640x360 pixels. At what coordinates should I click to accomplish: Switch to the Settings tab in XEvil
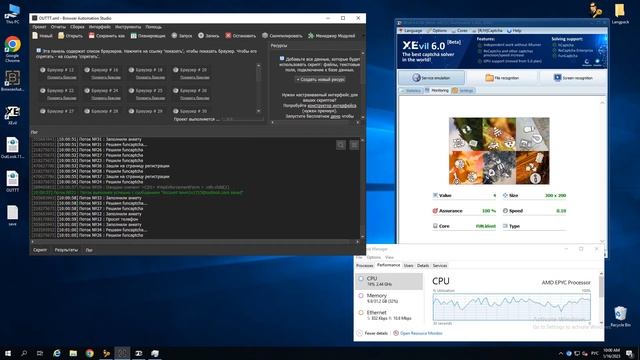[x=463, y=91]
